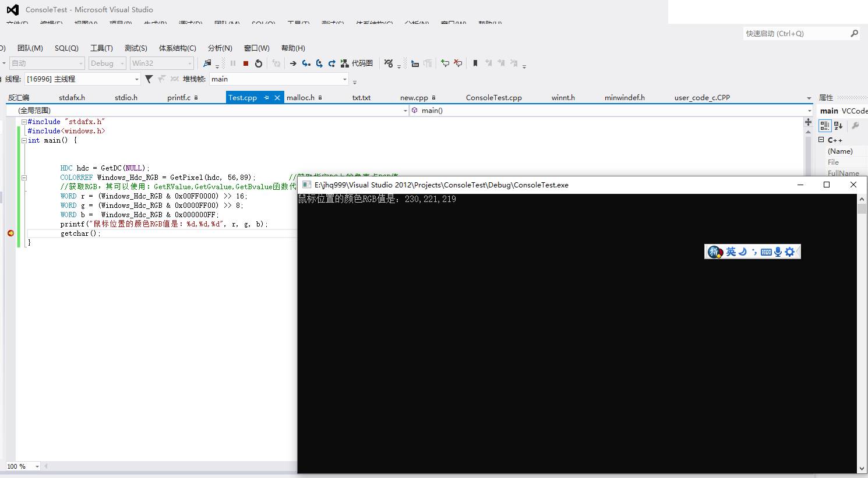The image size is (868, 478).
Task: Open the 体系结构(C) menu
Action: 178,48
